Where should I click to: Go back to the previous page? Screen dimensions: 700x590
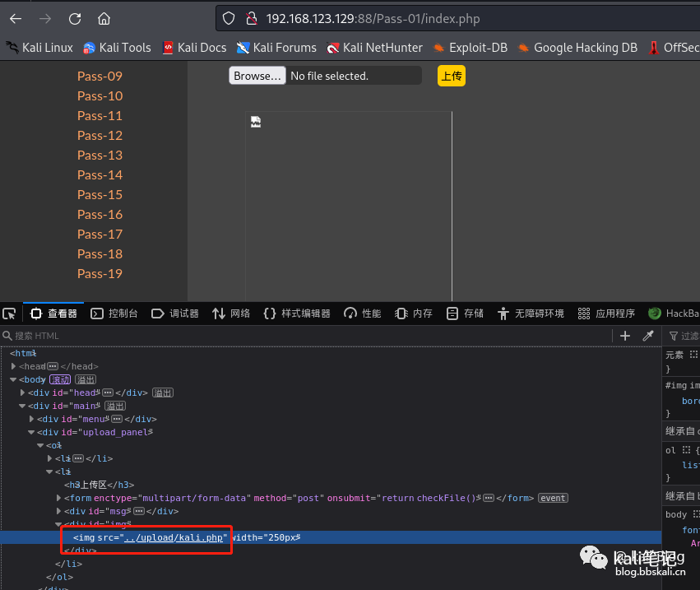[x=16, y=19]
